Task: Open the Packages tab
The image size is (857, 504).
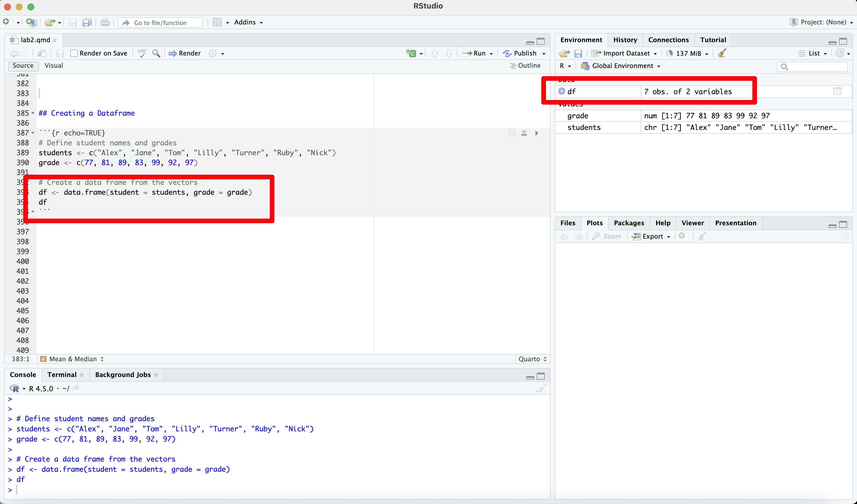Action: [629, 223]
